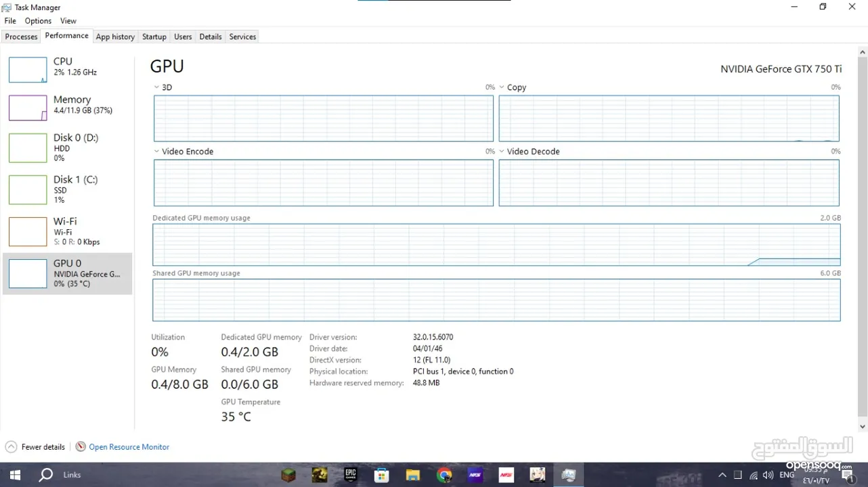868x487 pixels.
Task: Open the red NFS game taskbar icon
Action: 506,475
